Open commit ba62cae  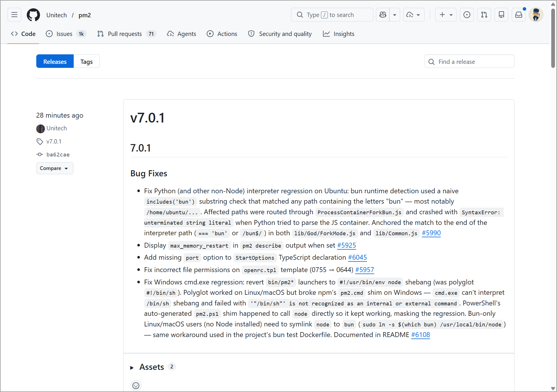coord(58,155)
